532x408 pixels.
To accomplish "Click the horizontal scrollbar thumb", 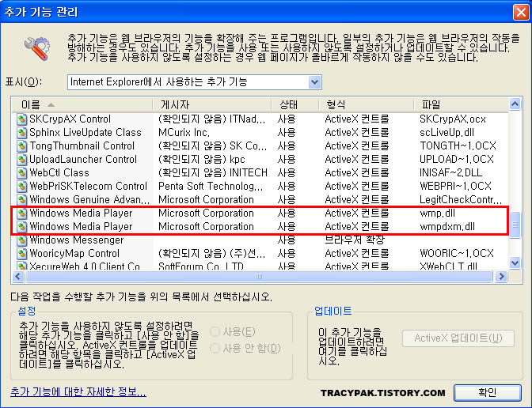I will click(259, 277).
